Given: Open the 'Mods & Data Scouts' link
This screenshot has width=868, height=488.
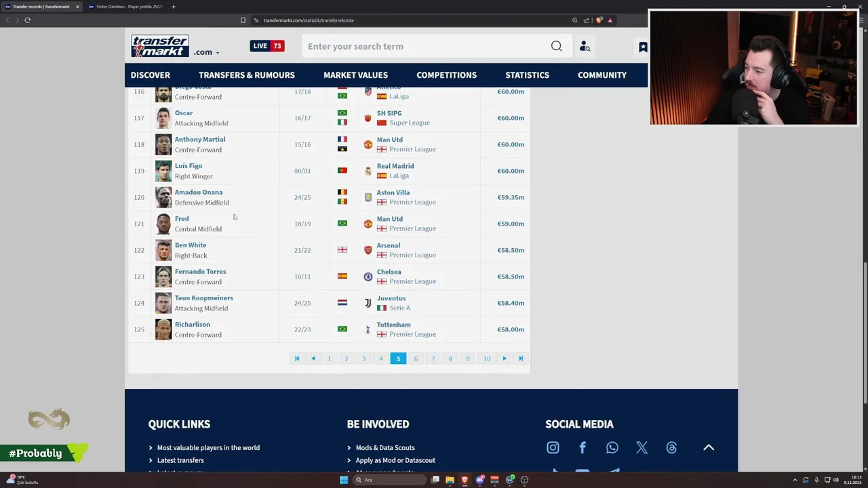Looking at the screenshot, I should click(x=385, y=447).
